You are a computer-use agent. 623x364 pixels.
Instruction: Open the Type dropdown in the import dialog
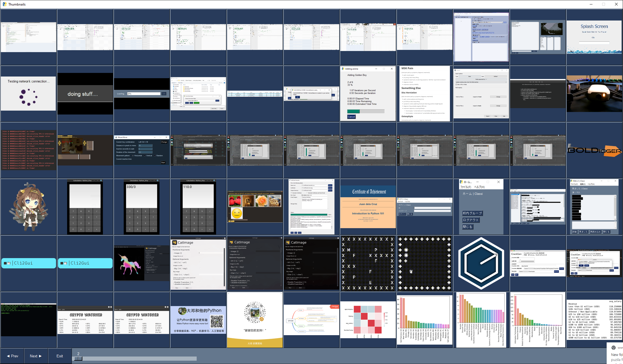point(470,76)
